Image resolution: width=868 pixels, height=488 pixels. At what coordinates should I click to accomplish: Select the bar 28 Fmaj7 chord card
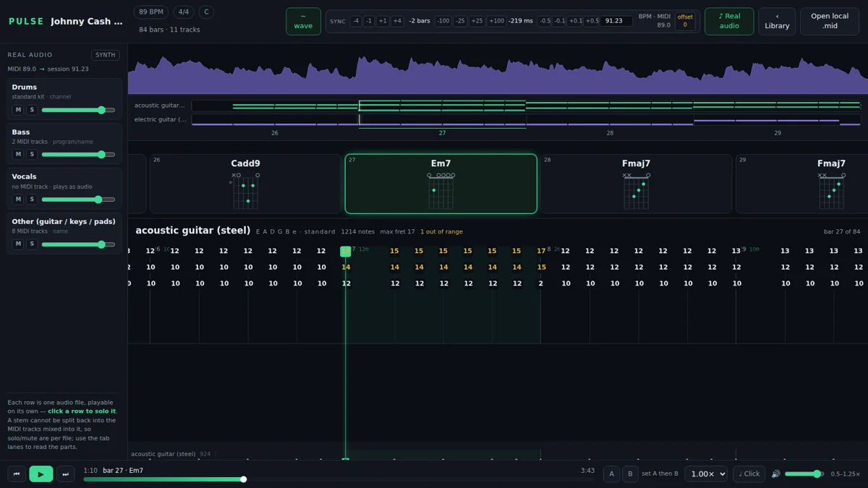[x=636, y=184]
